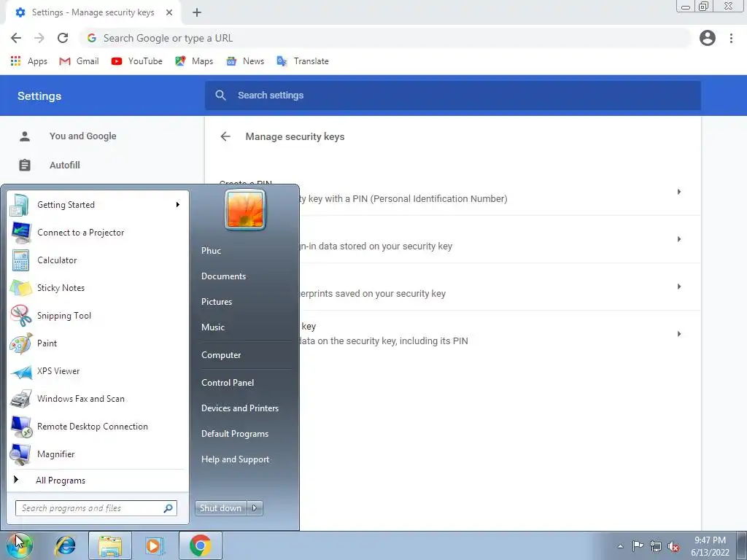This screenshot has width=747, height=560.
Task: Open Magnifier from Start menu
Action: click(x=97, y=454)
